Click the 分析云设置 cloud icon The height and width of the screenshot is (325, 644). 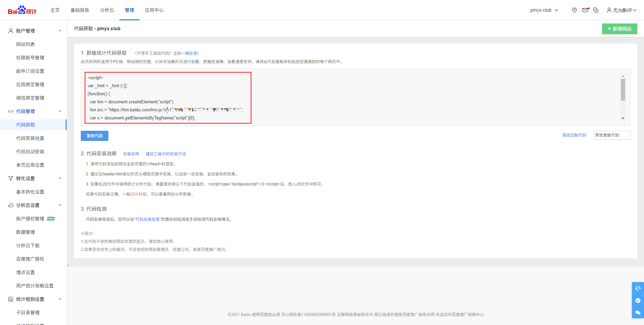click(x=11, y=205)
